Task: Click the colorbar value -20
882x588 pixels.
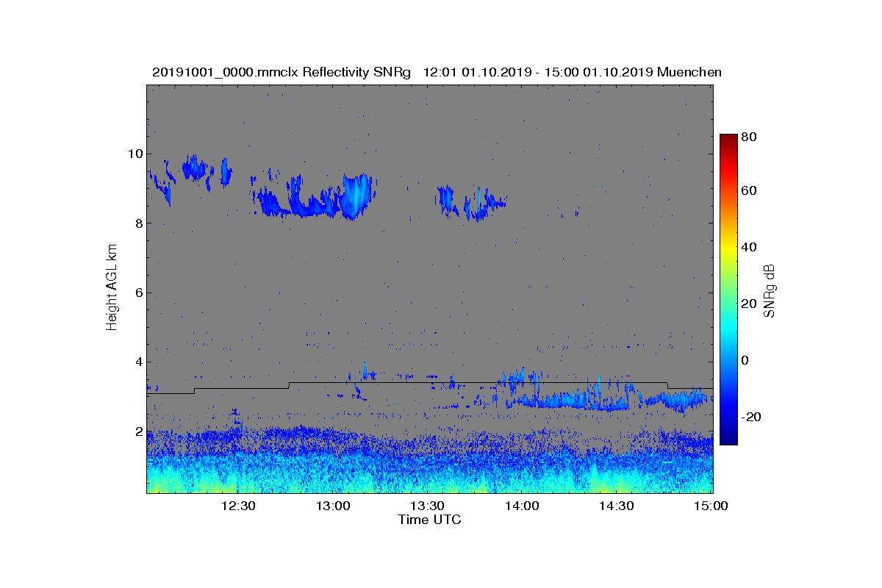Action: 752,417
